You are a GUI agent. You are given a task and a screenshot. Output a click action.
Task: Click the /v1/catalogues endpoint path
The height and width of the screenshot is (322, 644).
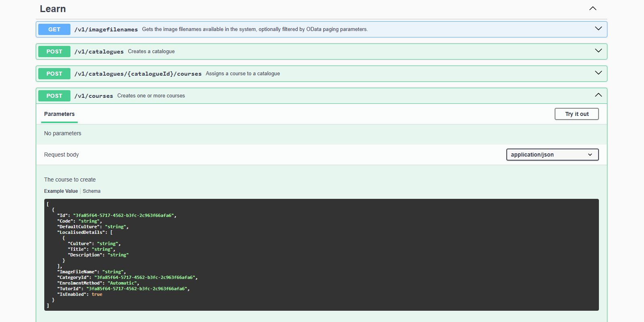(x=99, y=52)
